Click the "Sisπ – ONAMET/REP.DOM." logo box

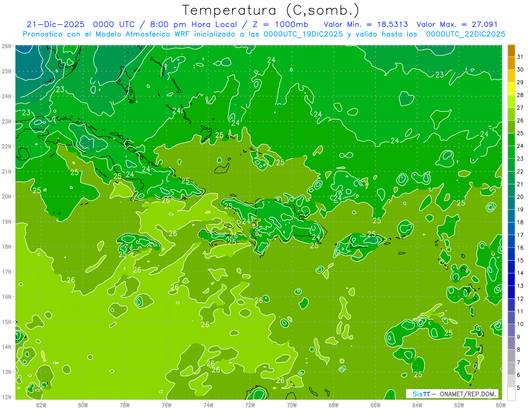click(452, 394)
